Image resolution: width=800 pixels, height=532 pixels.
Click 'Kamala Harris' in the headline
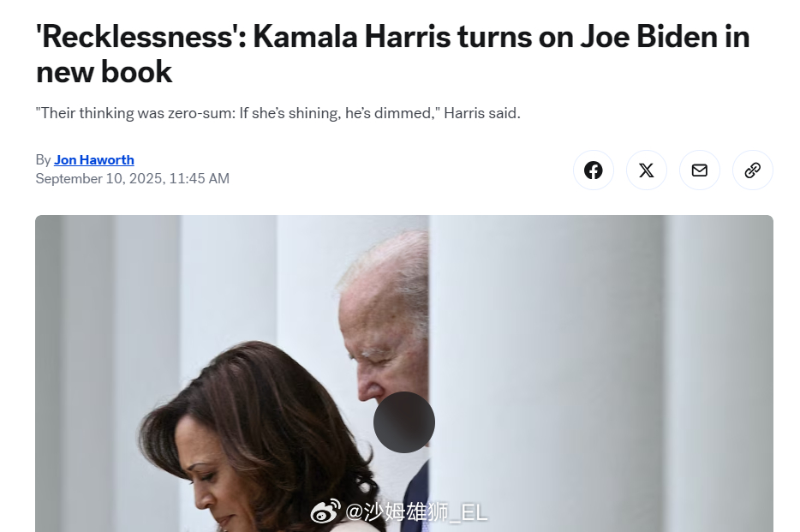pos(351,37)
